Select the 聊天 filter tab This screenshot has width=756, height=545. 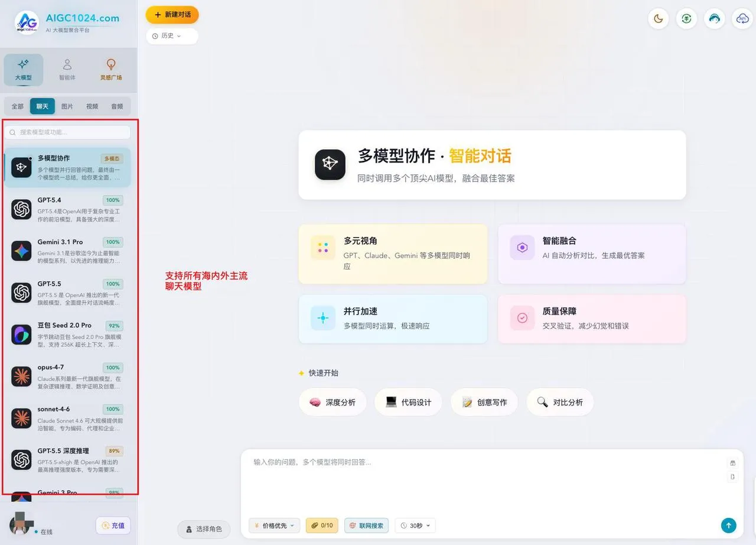(43, 106)
